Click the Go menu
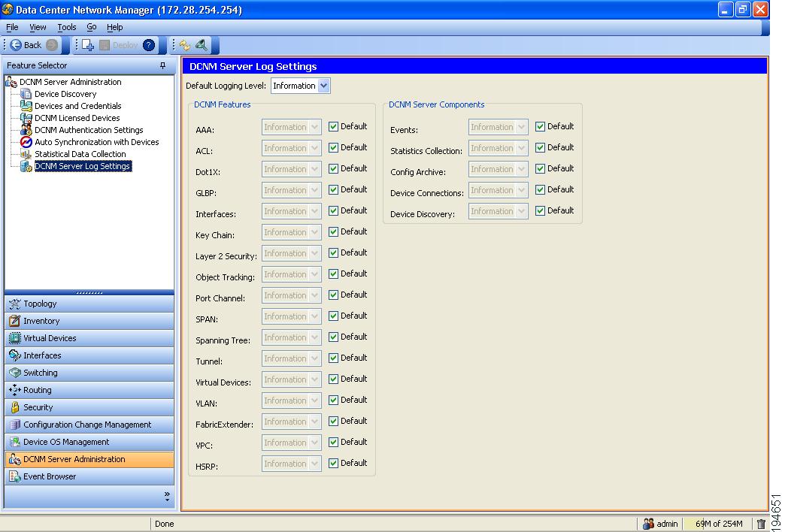Screen dimensions: 785x532 (92, 27)
